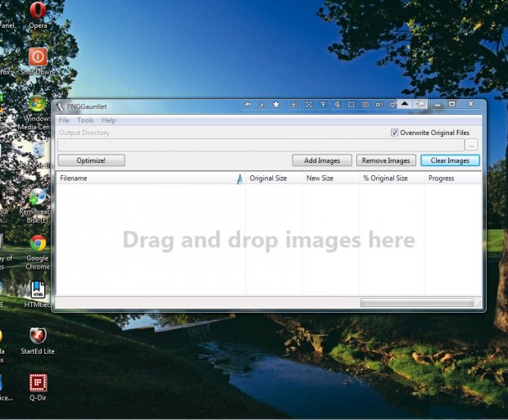Uncheck Overwrite Original Files checkbox
This screenshot has height=420, width=508.
tap(394, 133)
